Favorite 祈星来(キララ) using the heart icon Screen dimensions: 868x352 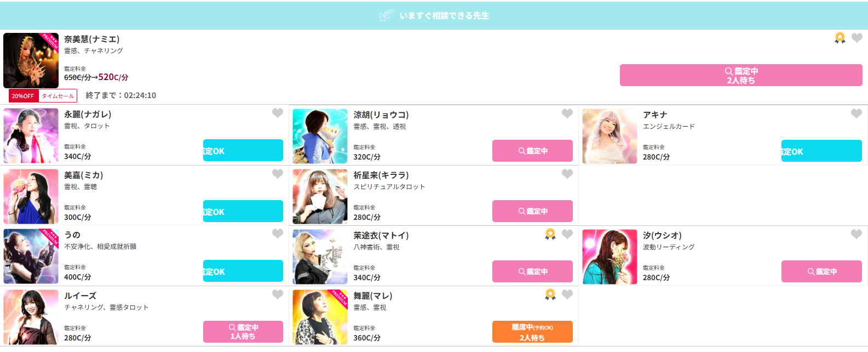pyautogui.click(x=567, y=174)
